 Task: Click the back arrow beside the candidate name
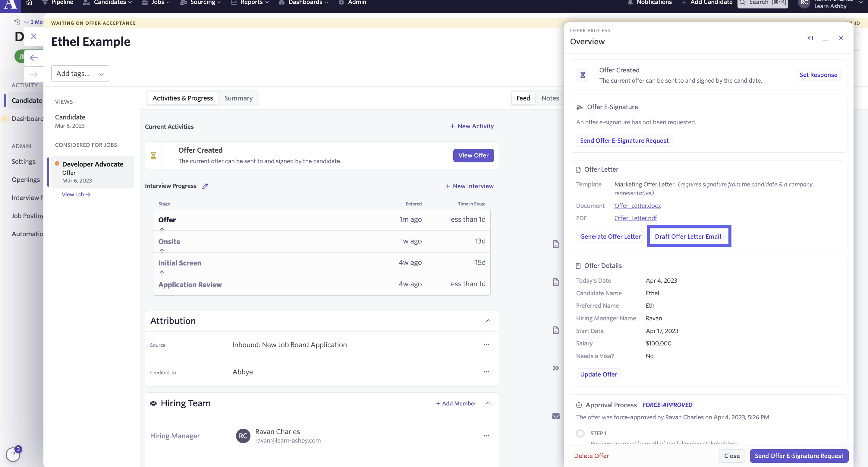[34, 58]
